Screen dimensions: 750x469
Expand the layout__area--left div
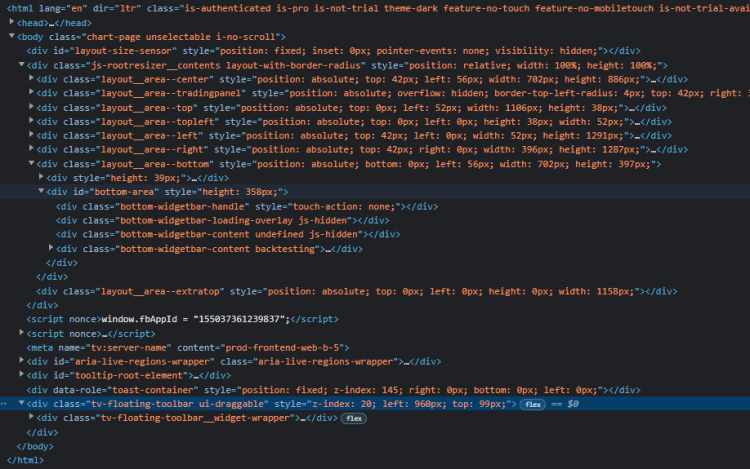(x=31, y=134)
